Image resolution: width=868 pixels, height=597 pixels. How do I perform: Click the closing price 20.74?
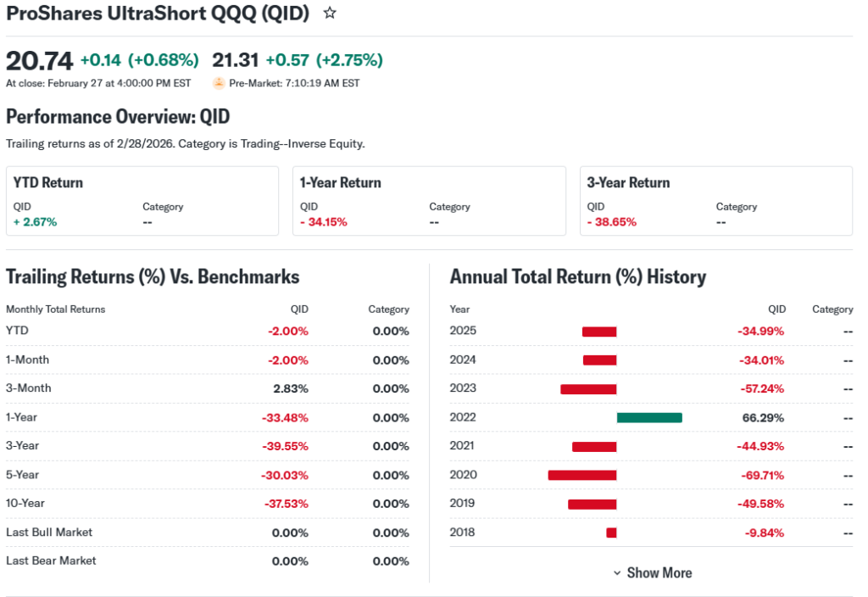[40, 60]
